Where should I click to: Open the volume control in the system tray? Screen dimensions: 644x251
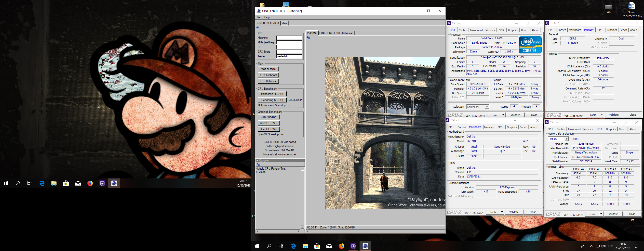[x=603, y=246]
